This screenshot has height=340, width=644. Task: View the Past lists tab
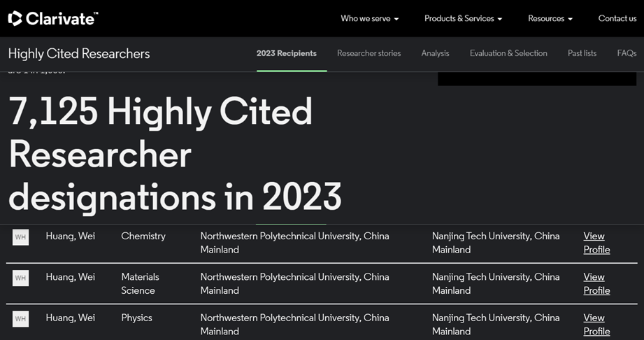pos(582,53)
